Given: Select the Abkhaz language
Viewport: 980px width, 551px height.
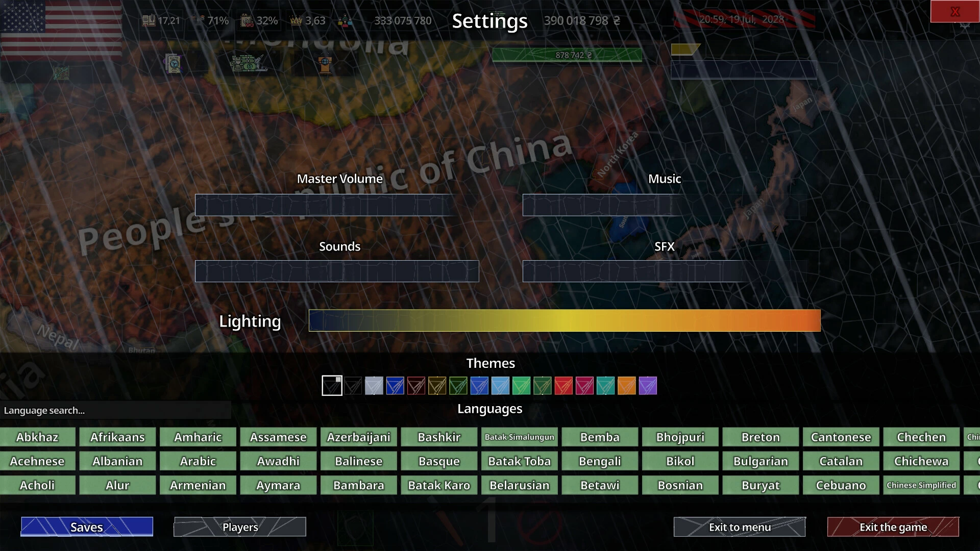Looking at the screenshot, I should pos(37,437).
